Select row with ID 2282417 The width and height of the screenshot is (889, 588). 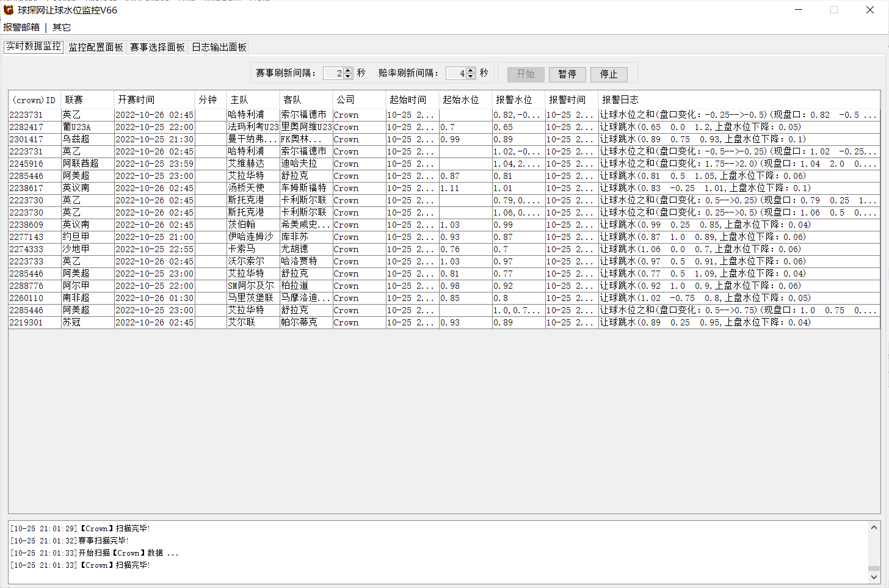(444, 127)
